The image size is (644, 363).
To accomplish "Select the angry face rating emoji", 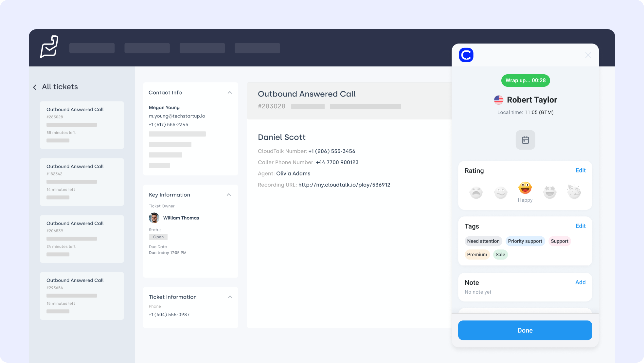I will [476, 192].
